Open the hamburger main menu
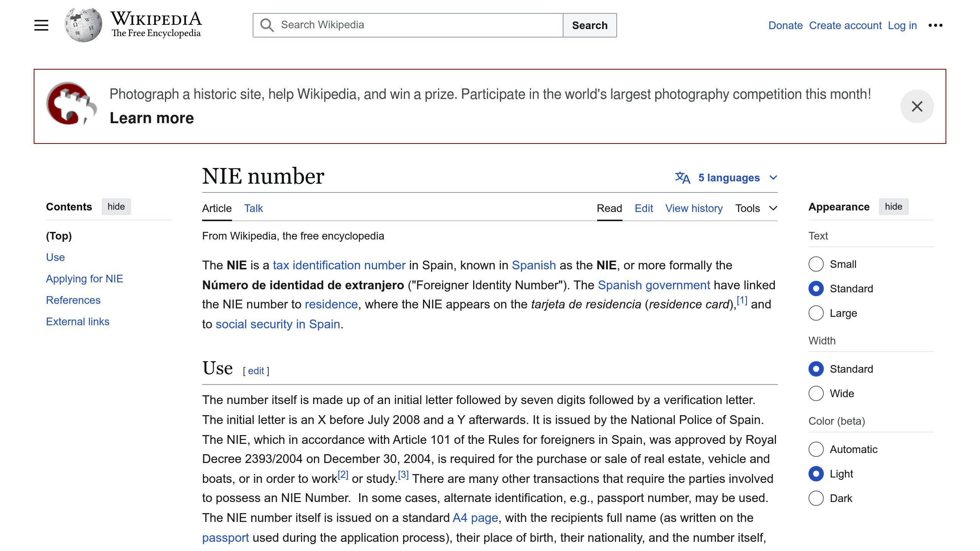The width and height of the screenshot is (980, 551). [41, 25]
